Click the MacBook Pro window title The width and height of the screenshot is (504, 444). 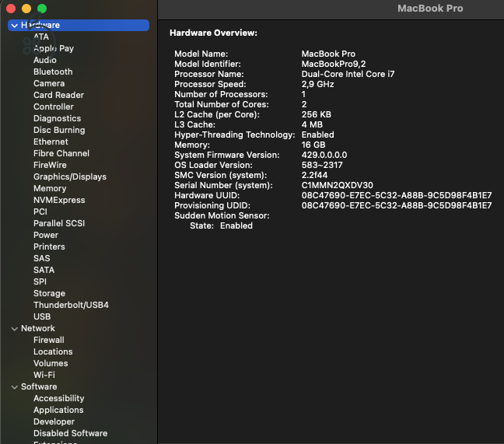click(x=430, y=9)
